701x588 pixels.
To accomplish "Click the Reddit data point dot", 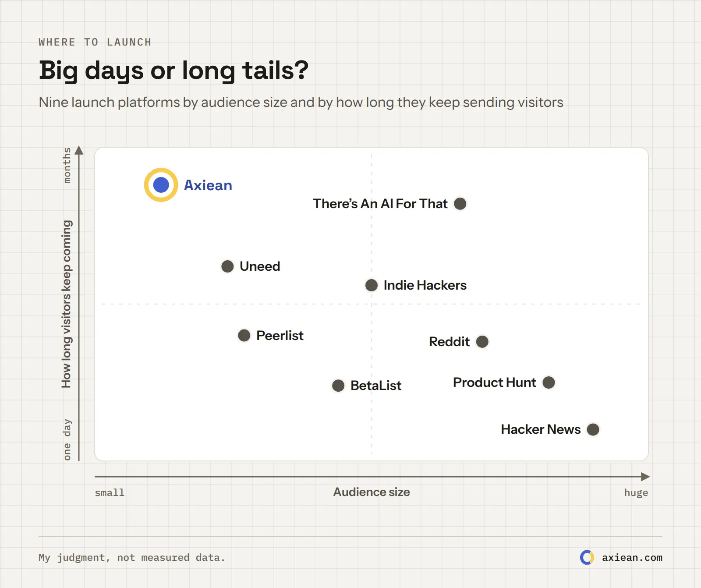I will [482, 342].
